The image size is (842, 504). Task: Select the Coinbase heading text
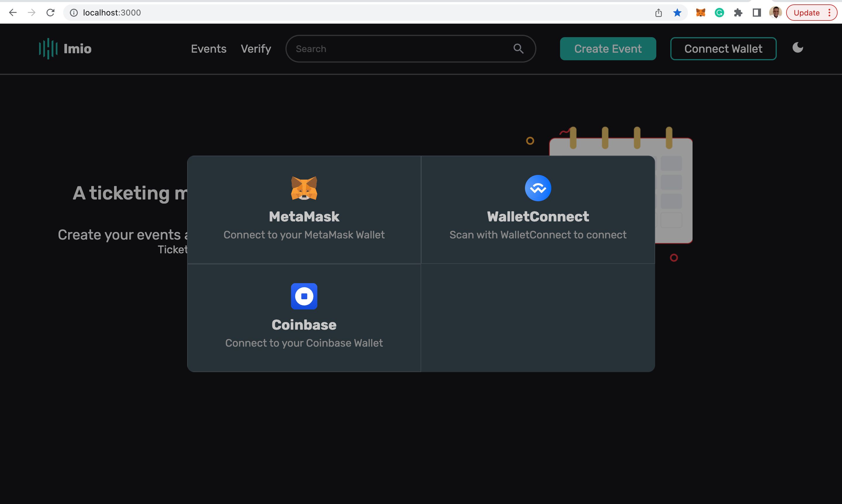(x=304, y=325)
